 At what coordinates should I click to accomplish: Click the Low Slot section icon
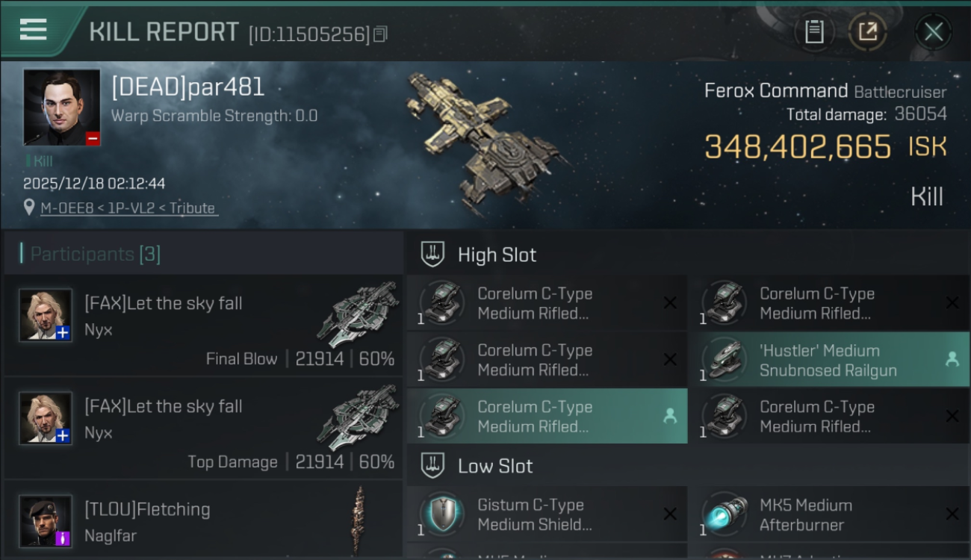433,466
